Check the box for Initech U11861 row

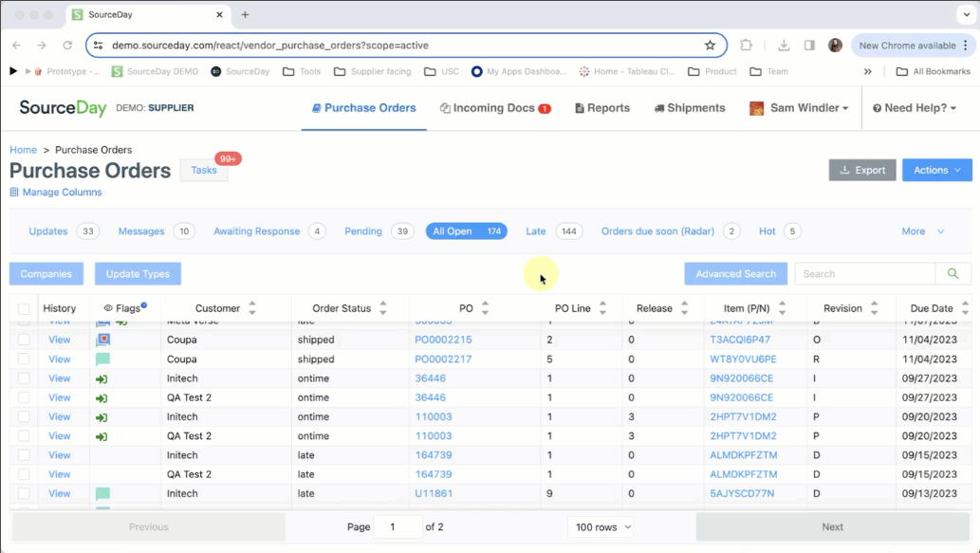click(x=24, y=493)
